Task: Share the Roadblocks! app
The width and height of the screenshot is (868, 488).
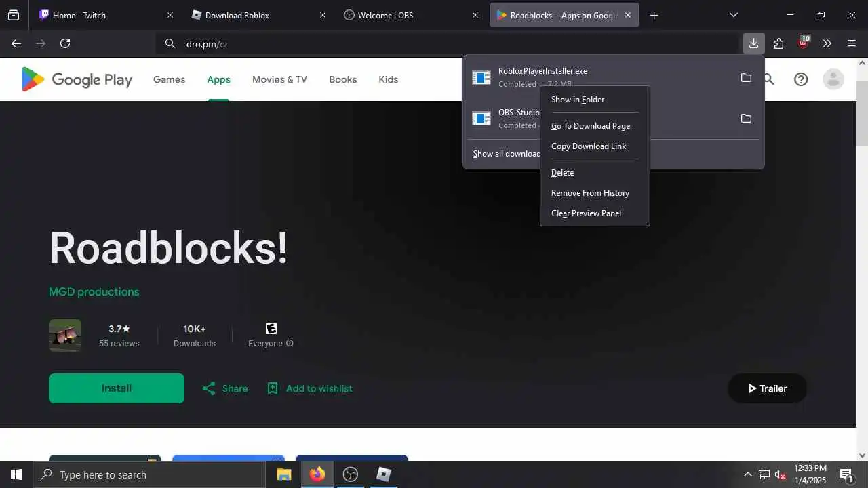Action: click(225, 388)
